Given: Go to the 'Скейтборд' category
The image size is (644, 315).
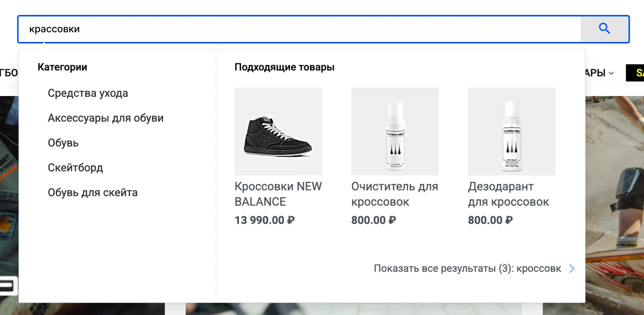Looking at the screenshot, I should tap(75, 168).
